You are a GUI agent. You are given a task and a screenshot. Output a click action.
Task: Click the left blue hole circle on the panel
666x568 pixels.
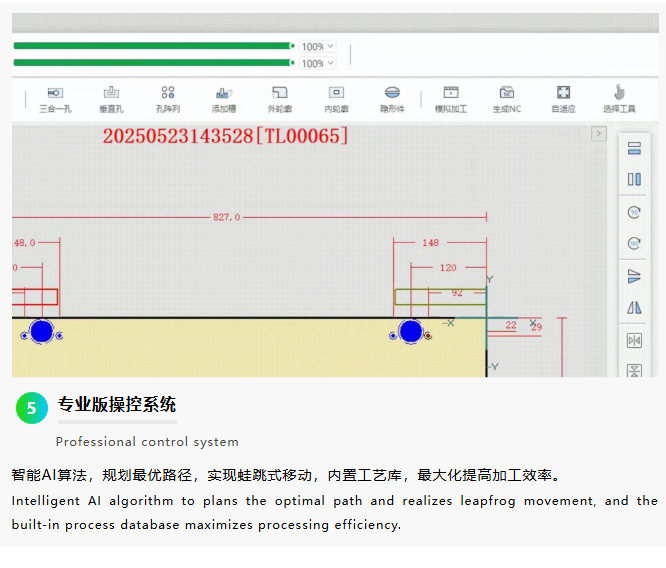41,332
